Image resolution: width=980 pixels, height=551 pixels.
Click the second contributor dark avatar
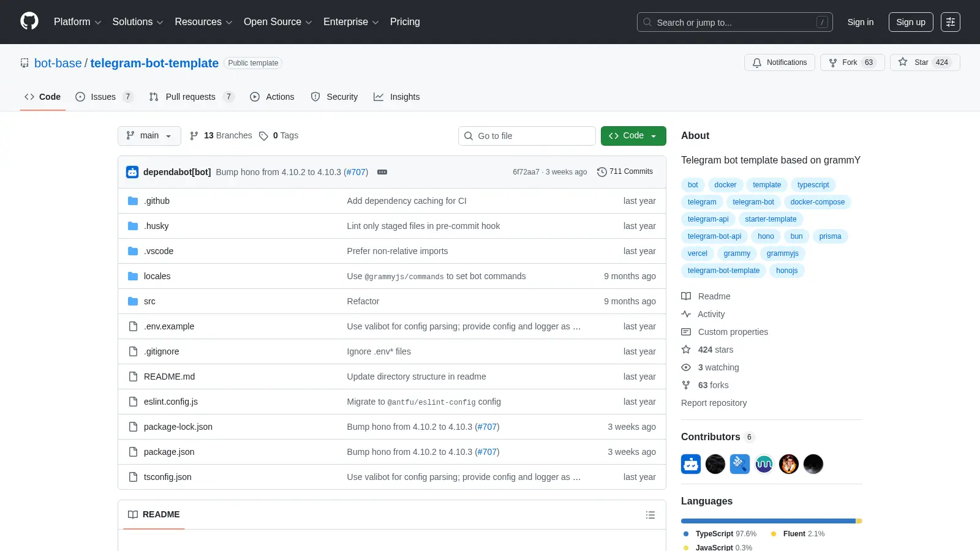click(715, 464)
